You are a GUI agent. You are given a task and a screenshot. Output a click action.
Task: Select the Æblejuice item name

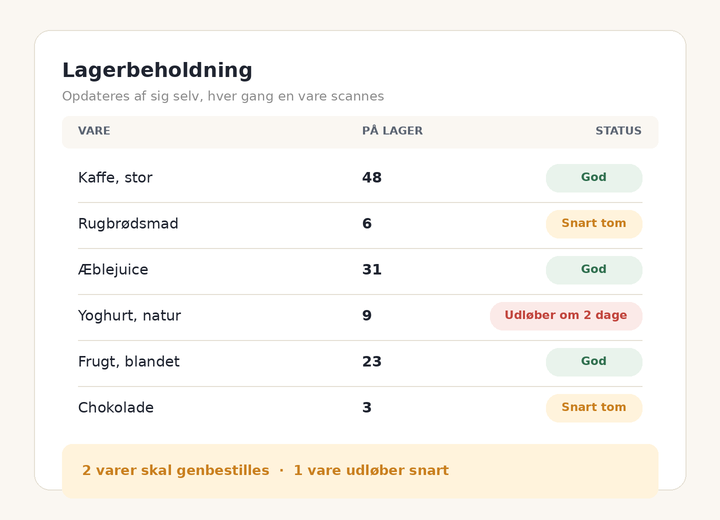[113, 270]
